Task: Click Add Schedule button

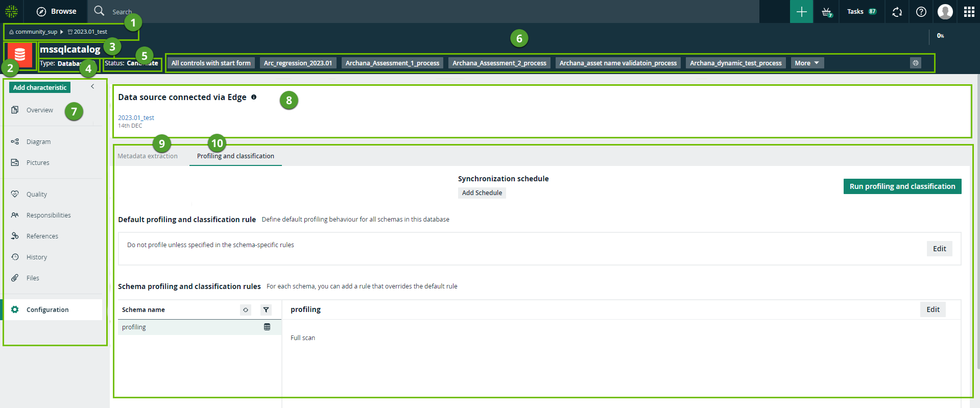Action: tap(482, 193)
